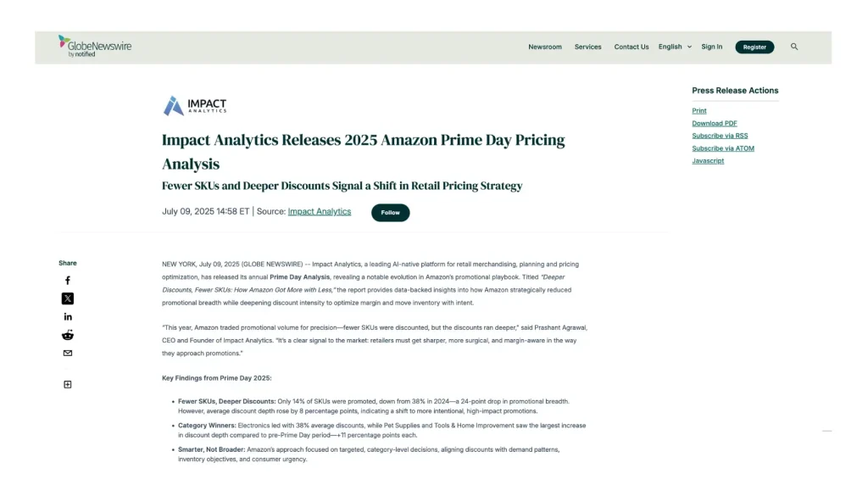The image size is (868, 496).
Task: Share the release by email
Action: [x=68, y=354]
